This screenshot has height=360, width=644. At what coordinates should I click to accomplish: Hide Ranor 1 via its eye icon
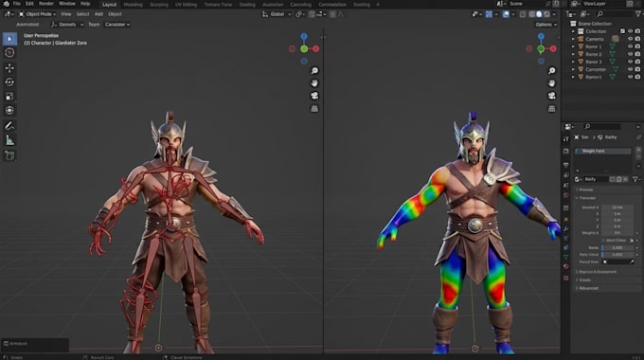(x=630, y=46)
